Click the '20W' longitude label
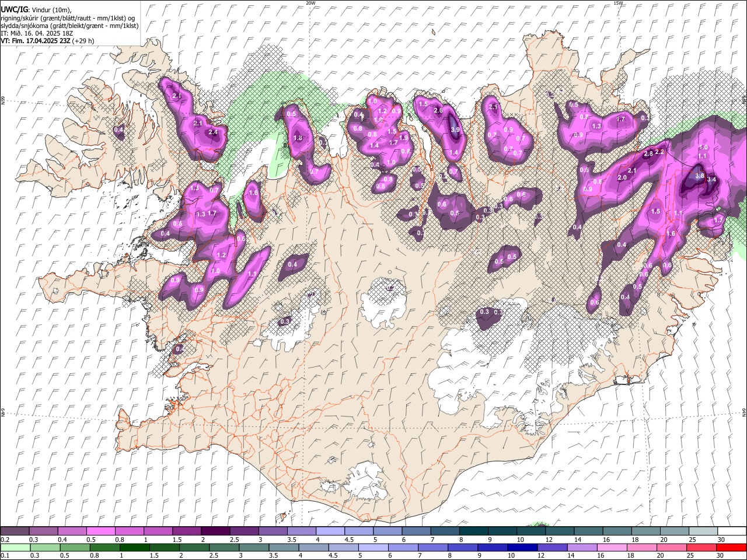 click(x=310, y=3)
